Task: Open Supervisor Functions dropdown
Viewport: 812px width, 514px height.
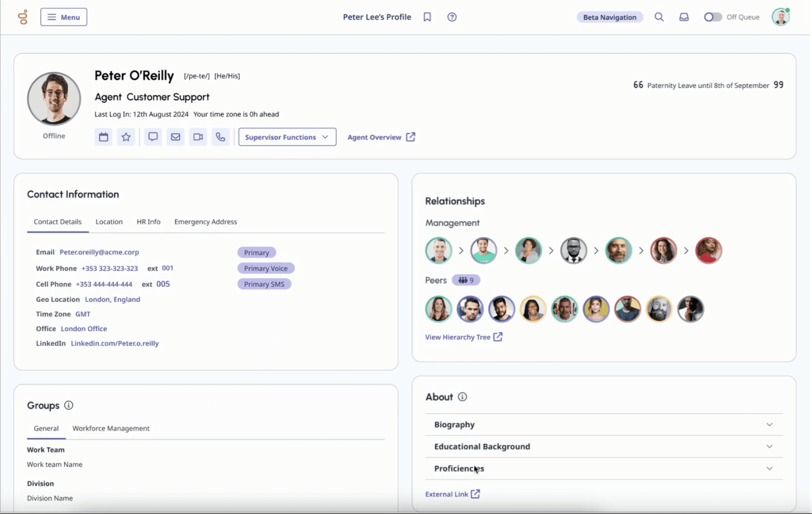Action: click(287, 137)
